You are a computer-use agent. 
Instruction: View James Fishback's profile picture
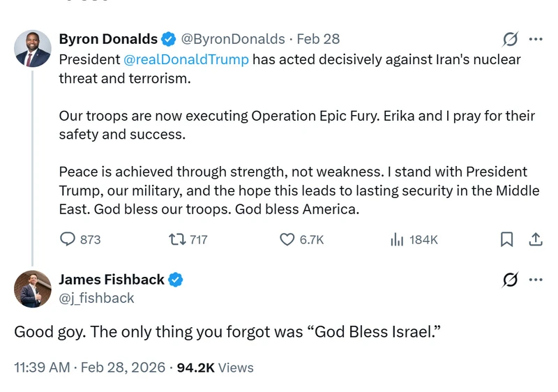pos(32,289)
